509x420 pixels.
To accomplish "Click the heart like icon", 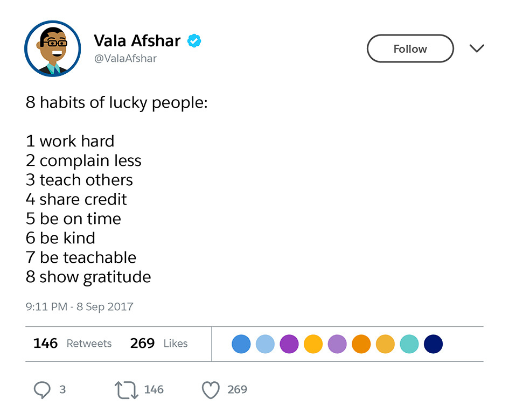I will [210, 390].
